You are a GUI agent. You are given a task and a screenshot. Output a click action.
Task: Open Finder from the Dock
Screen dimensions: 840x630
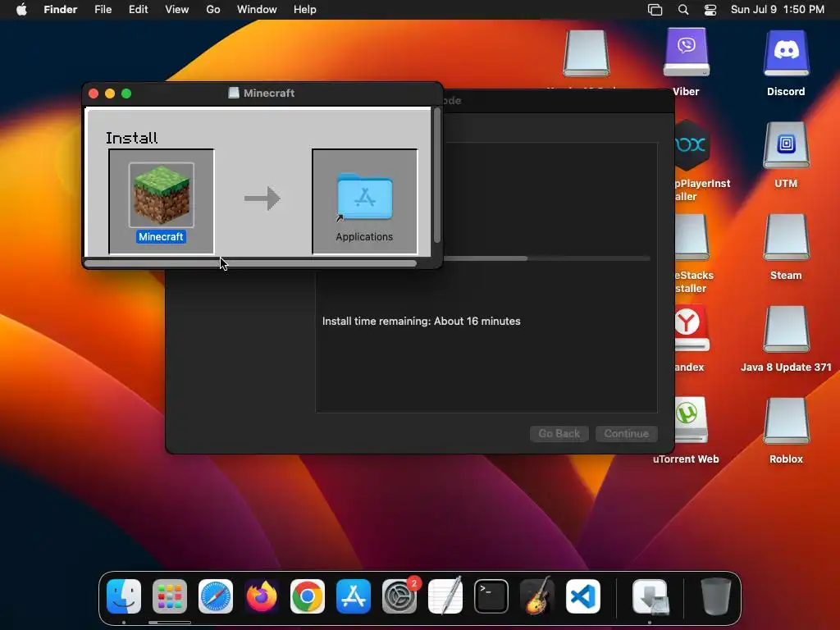(x=124, y=596)
